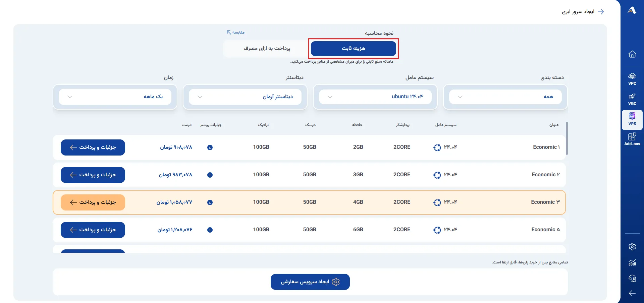
Task: Open VGC section in sidebar
Action: 632,99
